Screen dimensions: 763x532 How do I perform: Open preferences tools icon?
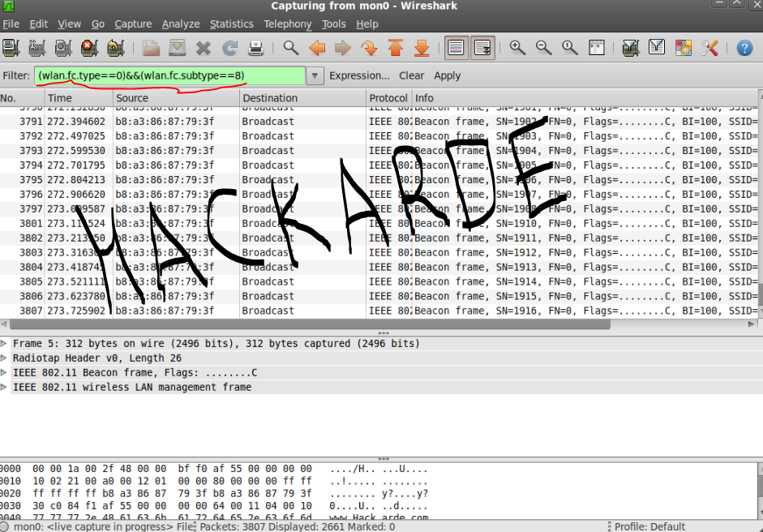point(709,48)
